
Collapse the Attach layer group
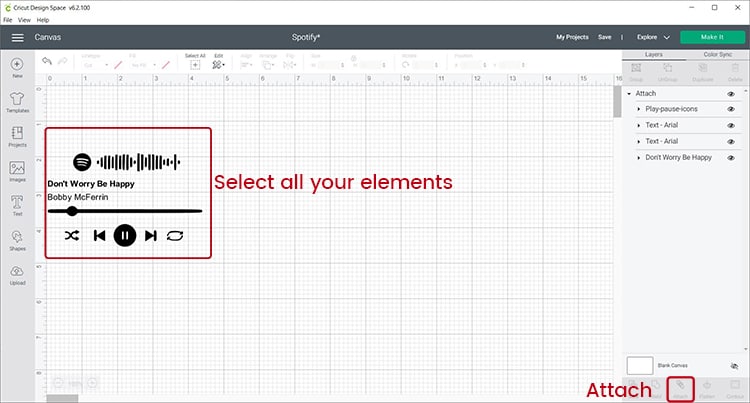click(629, 94)
